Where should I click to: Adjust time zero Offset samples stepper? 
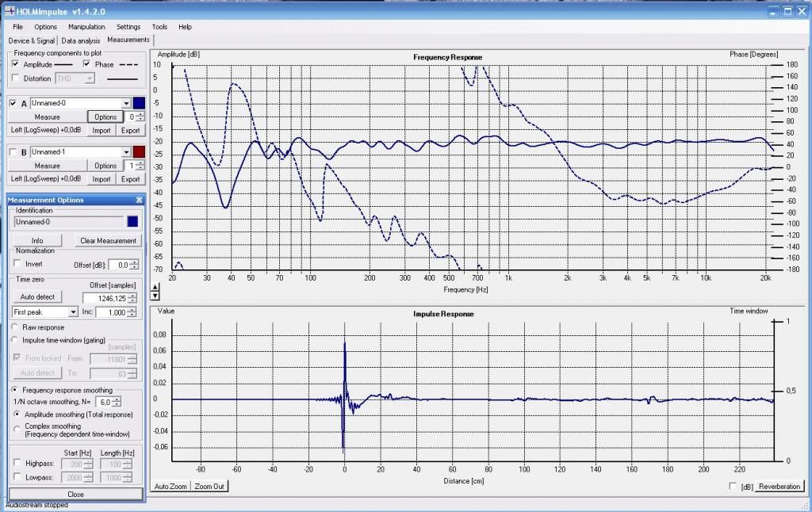132,298
